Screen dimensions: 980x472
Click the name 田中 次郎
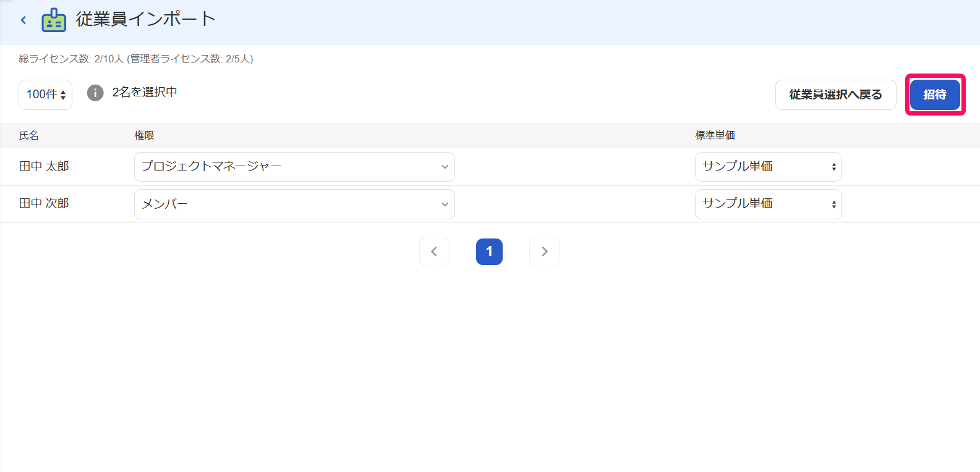(x=44, y=203)
